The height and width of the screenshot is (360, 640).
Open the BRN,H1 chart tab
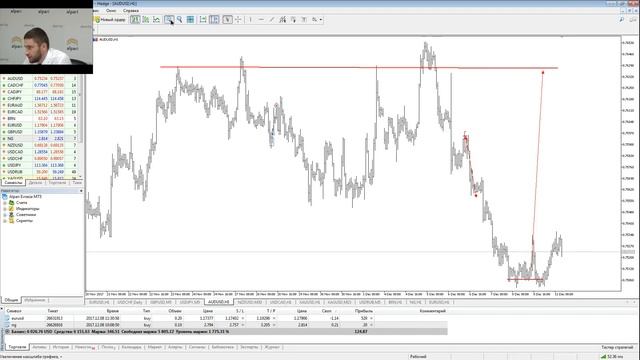point(396,302)
